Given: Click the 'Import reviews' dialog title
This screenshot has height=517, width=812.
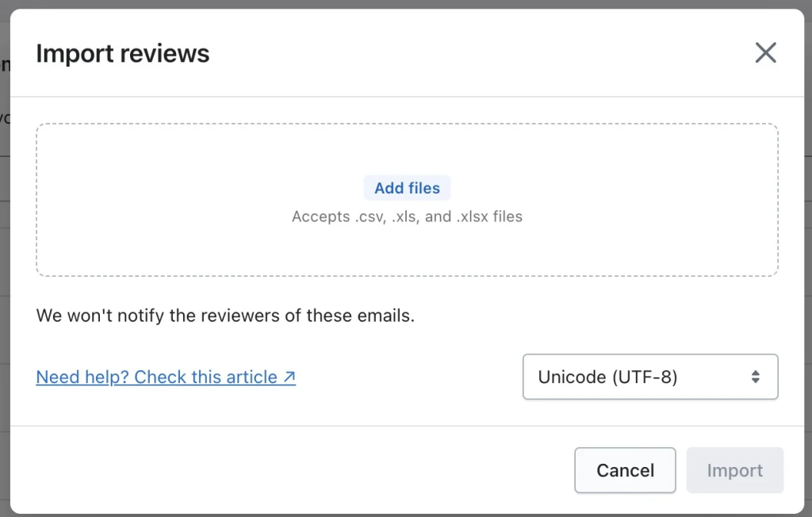Looking at the screenshot, I should click(x=123, y=53).
